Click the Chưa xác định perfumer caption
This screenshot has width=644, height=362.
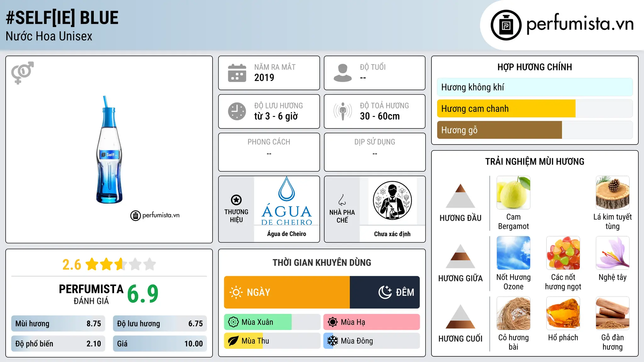coord(392,234)
